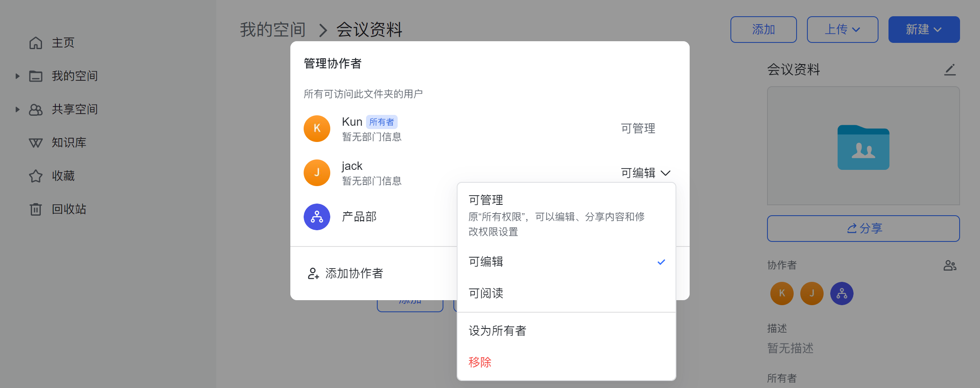This screenshot has width=980, height=388.
Task: Click 移除 to remove collaborator
Action: 480,362
